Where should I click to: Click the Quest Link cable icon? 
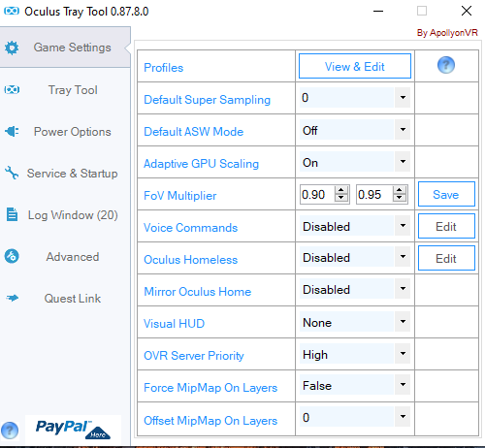(x=12, y=298)
